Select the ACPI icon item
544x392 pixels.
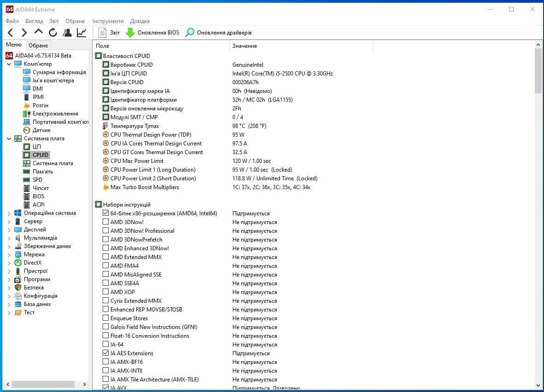pyautogui.click(x=27, y=205)
